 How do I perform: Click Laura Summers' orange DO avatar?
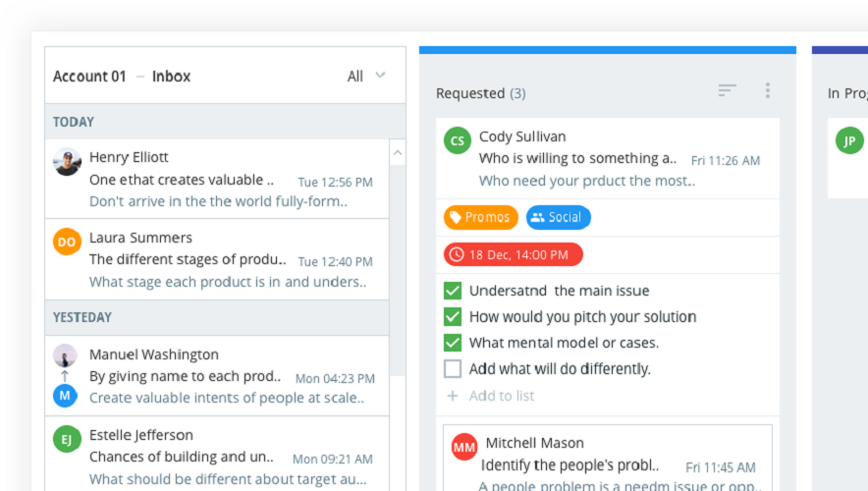tap(67, 243)
